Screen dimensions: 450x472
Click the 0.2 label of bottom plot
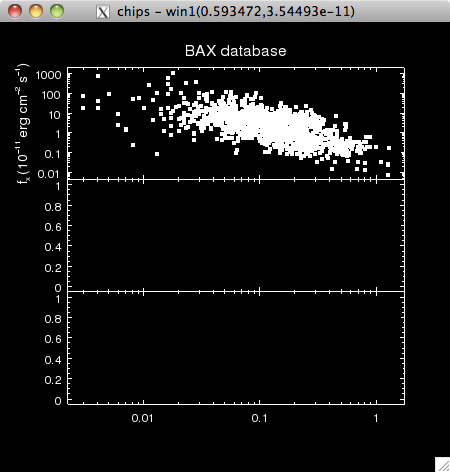[53, 380]
